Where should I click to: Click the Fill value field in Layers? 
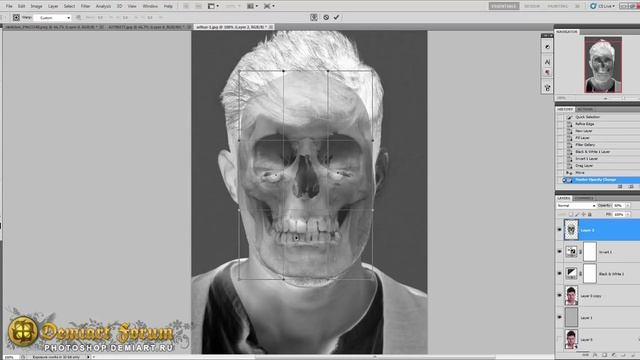618,214
